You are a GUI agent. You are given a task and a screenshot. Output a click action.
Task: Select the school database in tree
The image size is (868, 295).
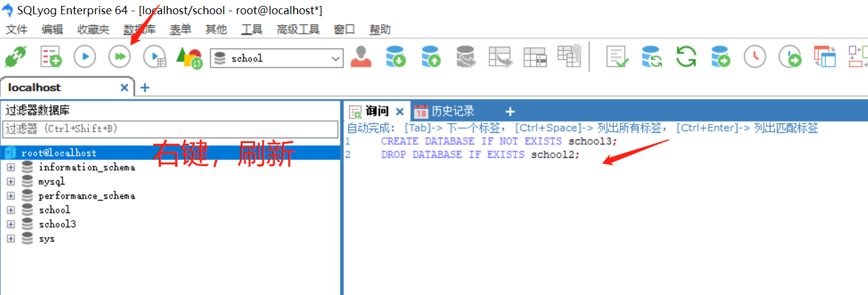coord(54,210)
